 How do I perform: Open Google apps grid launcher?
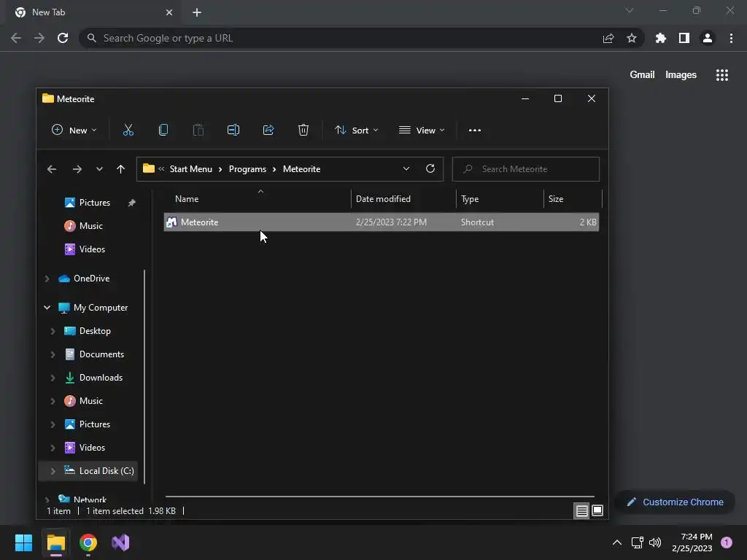click(x=722, y=75)
